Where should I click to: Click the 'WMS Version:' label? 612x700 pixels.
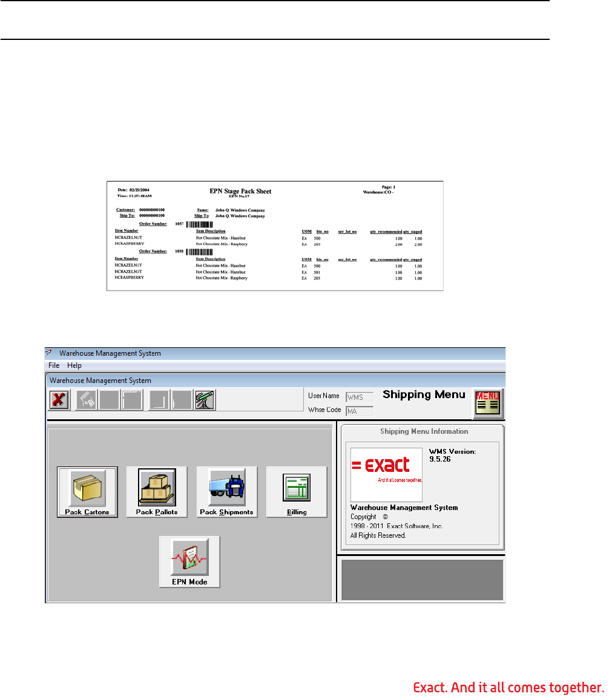tap(453, 451)
